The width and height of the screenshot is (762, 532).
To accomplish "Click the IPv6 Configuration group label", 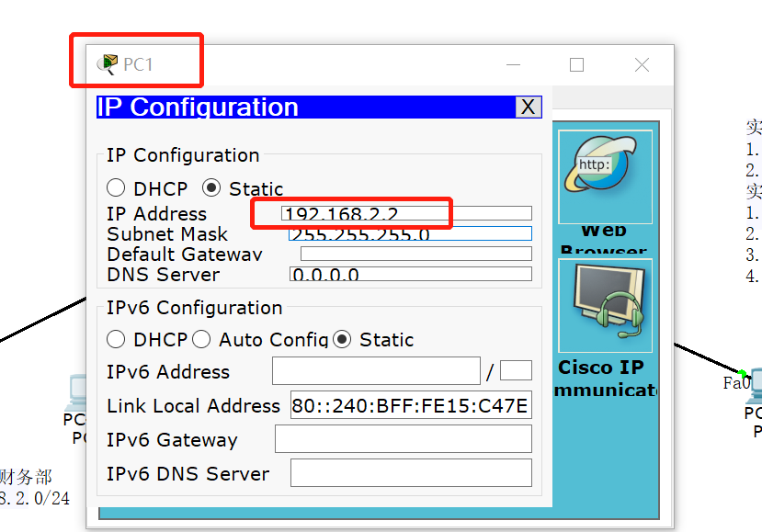I will (194, 308).
